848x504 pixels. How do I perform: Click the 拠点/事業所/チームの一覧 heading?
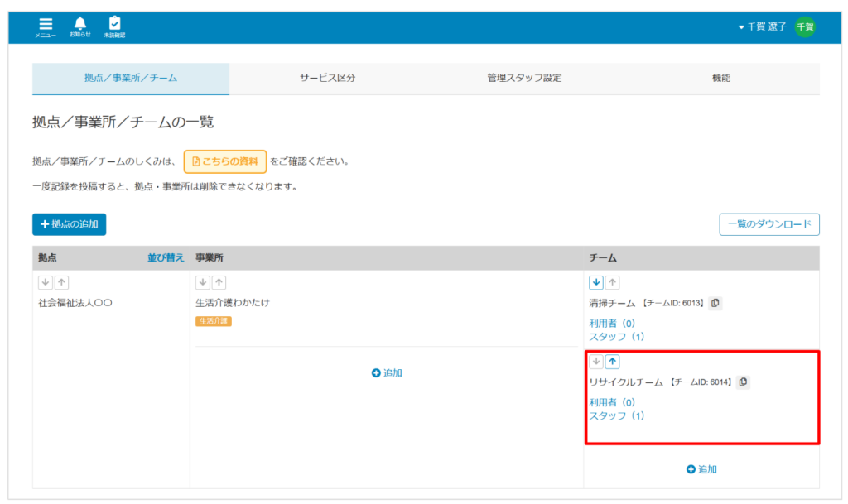coord(123,122)
